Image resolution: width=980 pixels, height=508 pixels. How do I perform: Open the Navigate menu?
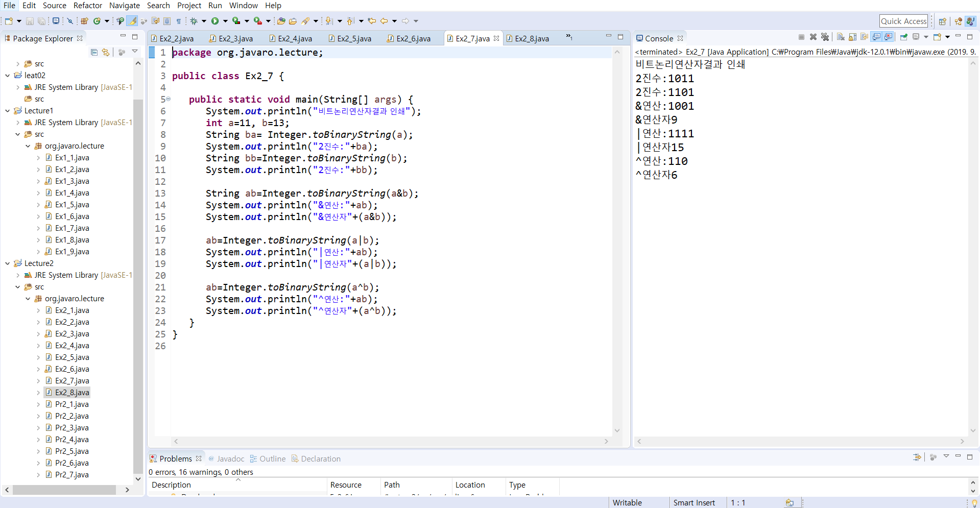(x=125, y=5)
